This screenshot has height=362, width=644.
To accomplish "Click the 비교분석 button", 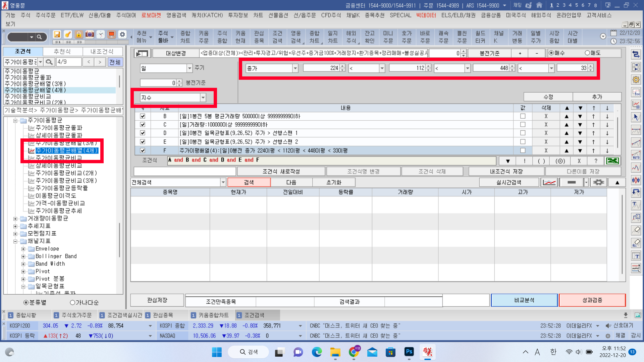I will coord(524,300).
